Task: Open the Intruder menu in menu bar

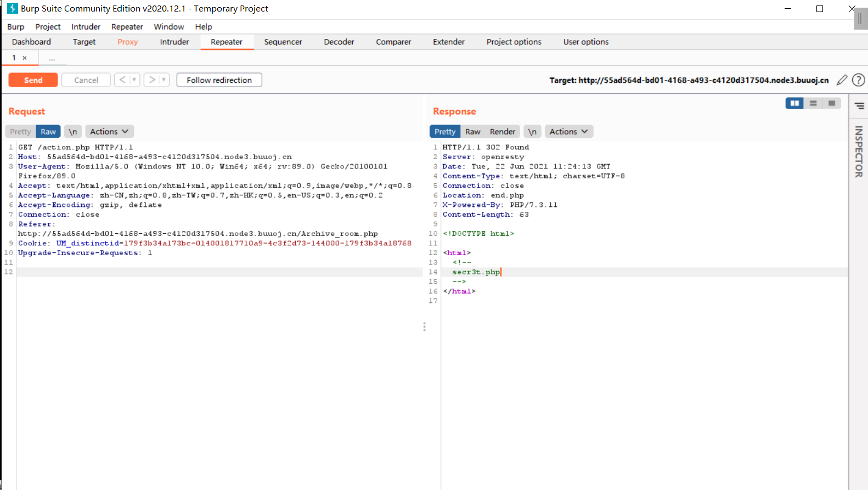Action: pyautogui.click(x=86, y=26)
